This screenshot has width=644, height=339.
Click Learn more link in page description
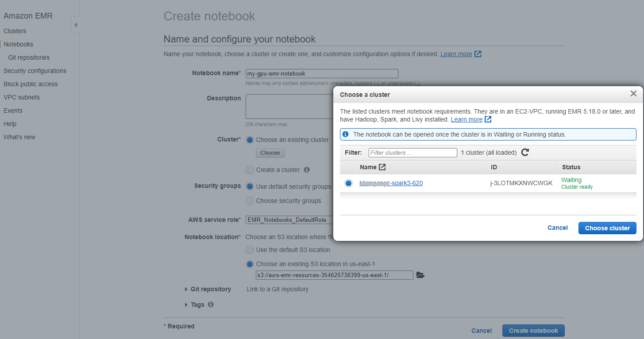(x=456, y=54)
